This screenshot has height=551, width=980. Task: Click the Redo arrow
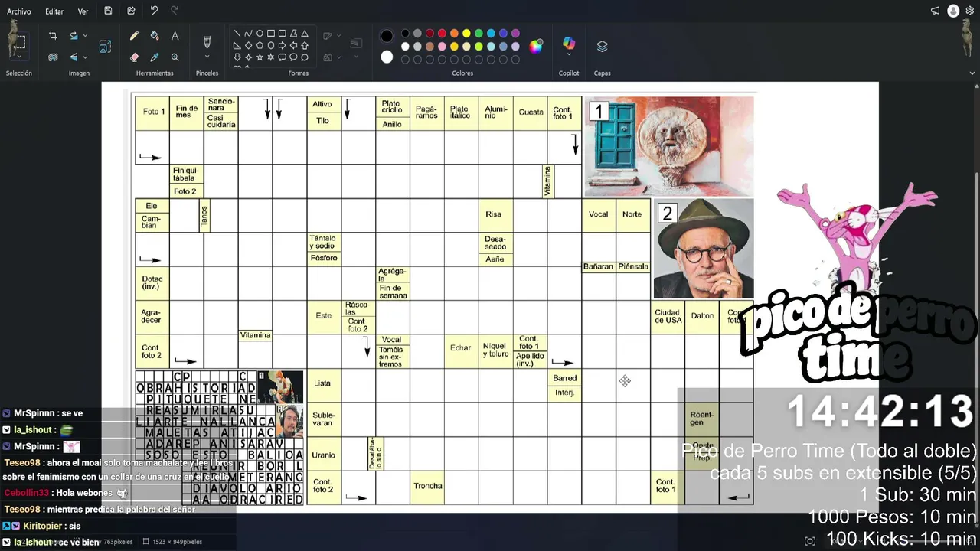(175, 11)
